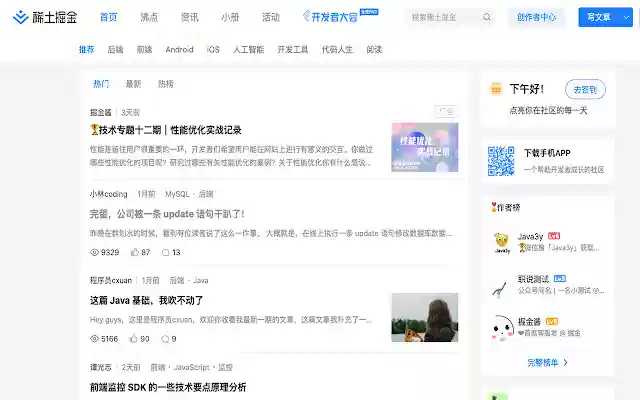Click comment icon with 9 comments
The height and width of the screenshot is (400, 640).
165,339
